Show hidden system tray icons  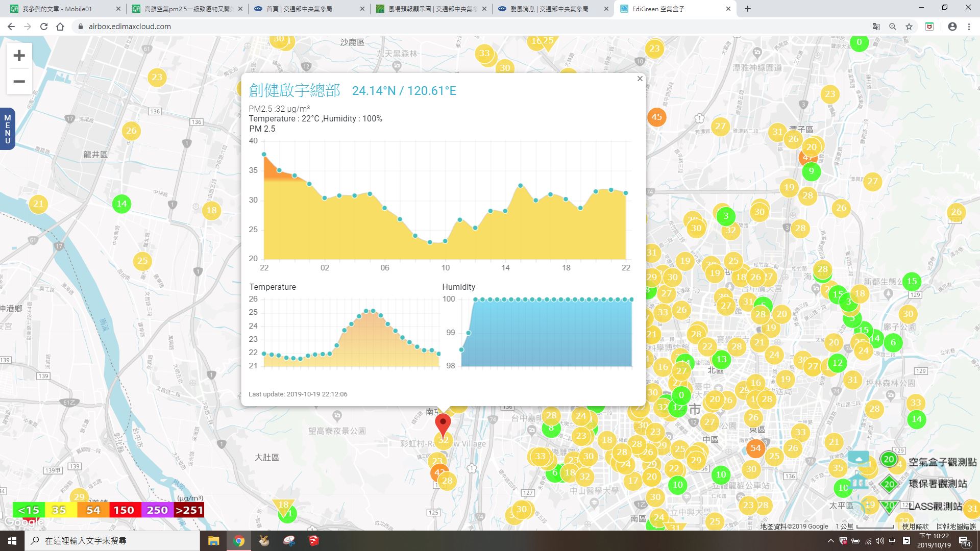tap(830, 541)
